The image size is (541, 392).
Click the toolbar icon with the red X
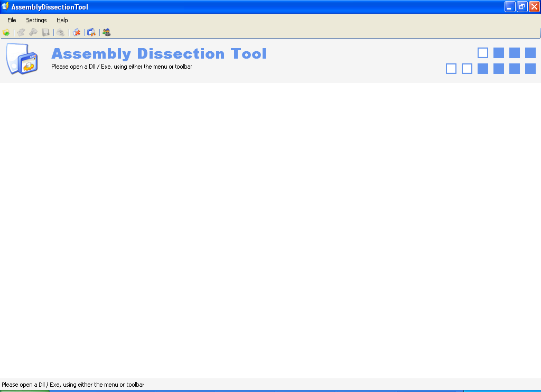76,32
